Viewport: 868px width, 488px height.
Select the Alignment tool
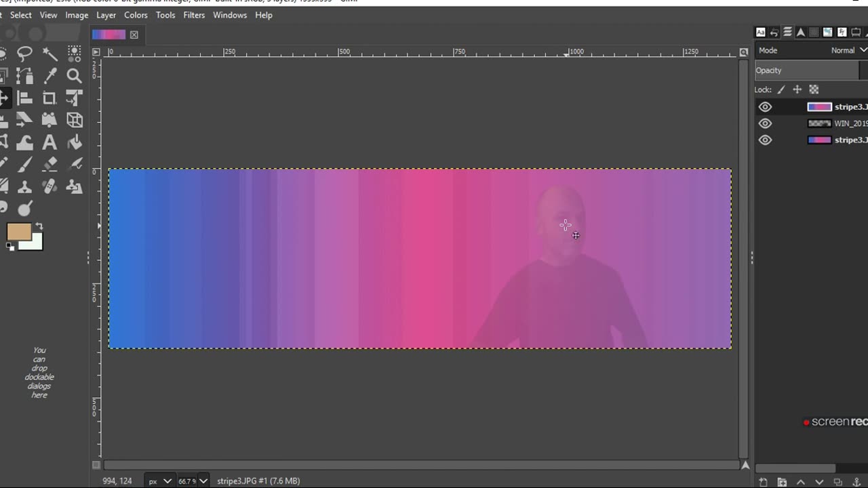pos(25,98)
